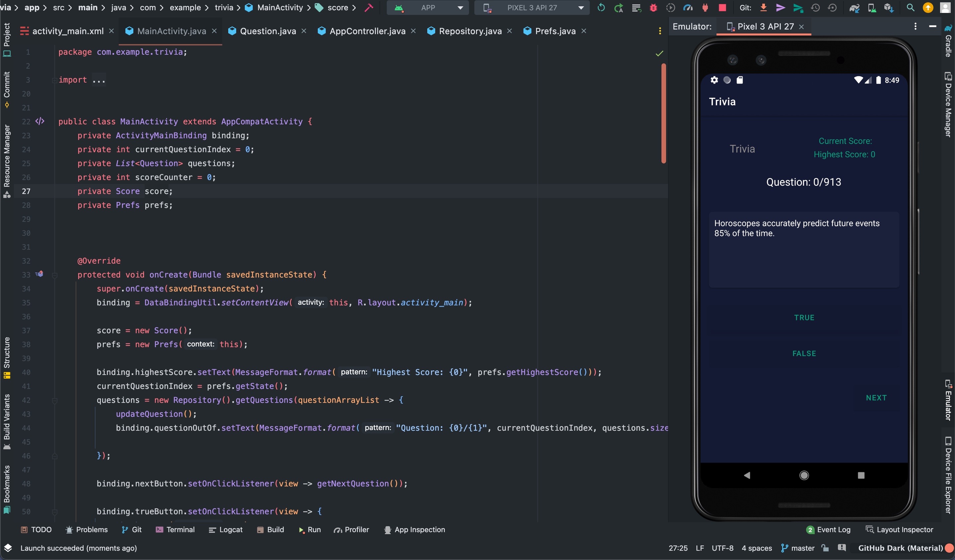
Task: Click the red Stop button
Action: (722, 8)
